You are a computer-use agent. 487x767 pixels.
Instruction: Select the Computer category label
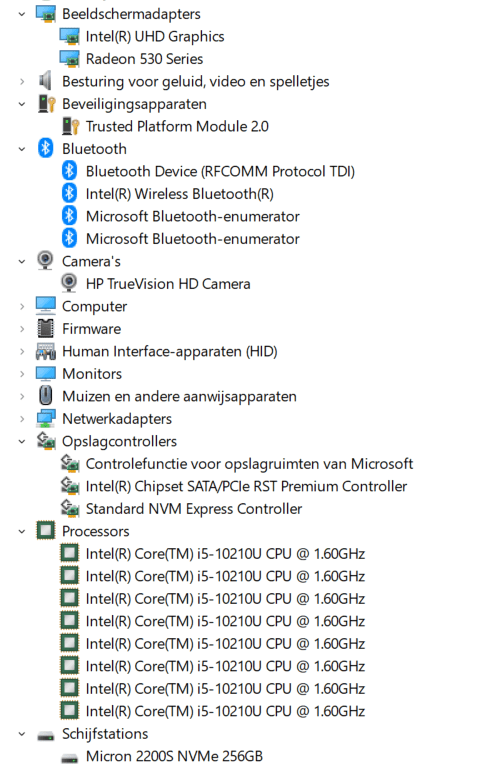tap(94, 306)
